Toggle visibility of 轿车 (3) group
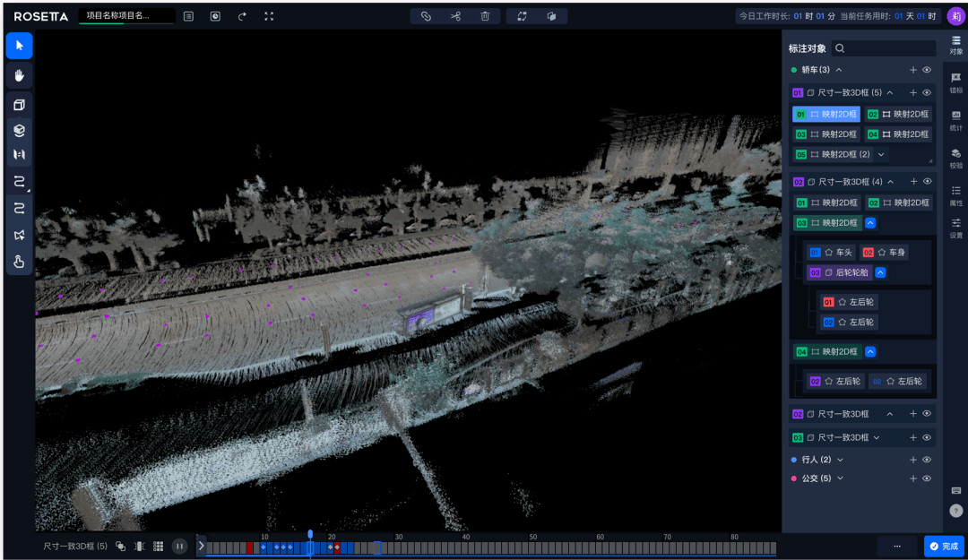Screen dimensions: 968x560 click(x=927, y=70)
